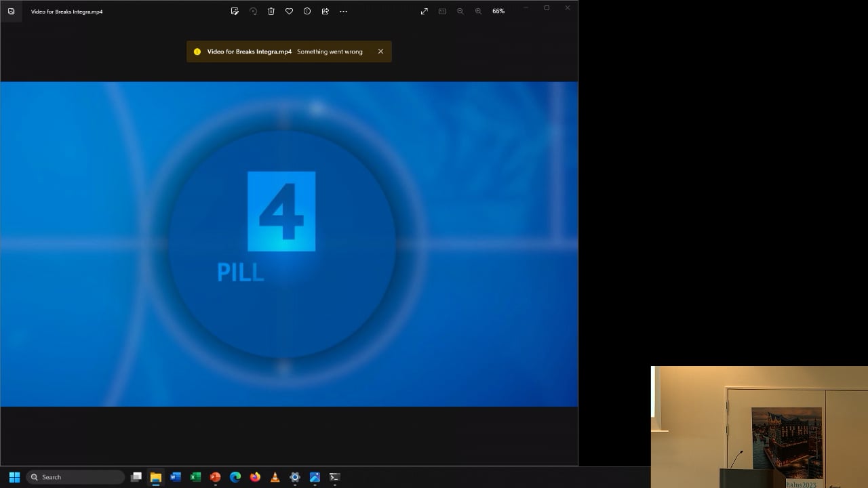Viewport: 868px width, 488px height.
Task: Zoom out with the minus magnifier
Action: (460, 12)
